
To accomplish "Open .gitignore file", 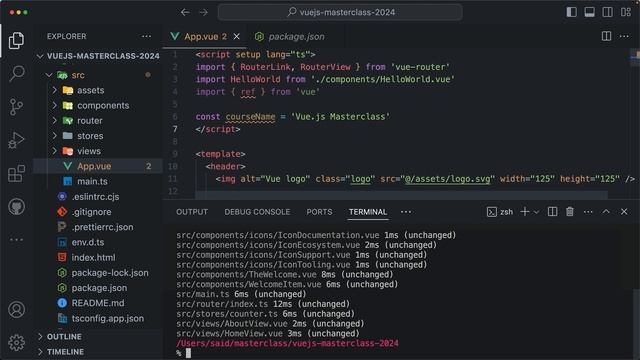I will click(98, 212).
